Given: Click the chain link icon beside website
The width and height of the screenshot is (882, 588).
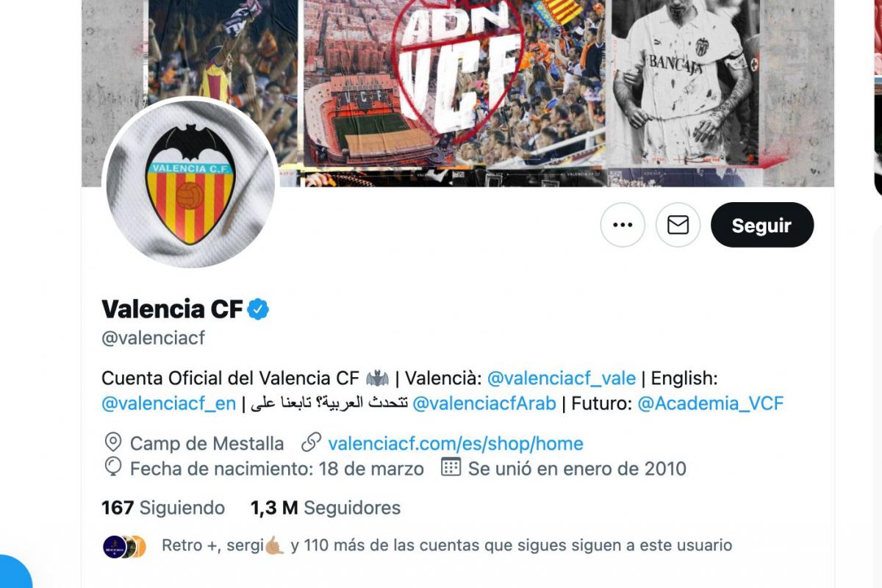Looking at the screenshot, I should pos(312,442).
